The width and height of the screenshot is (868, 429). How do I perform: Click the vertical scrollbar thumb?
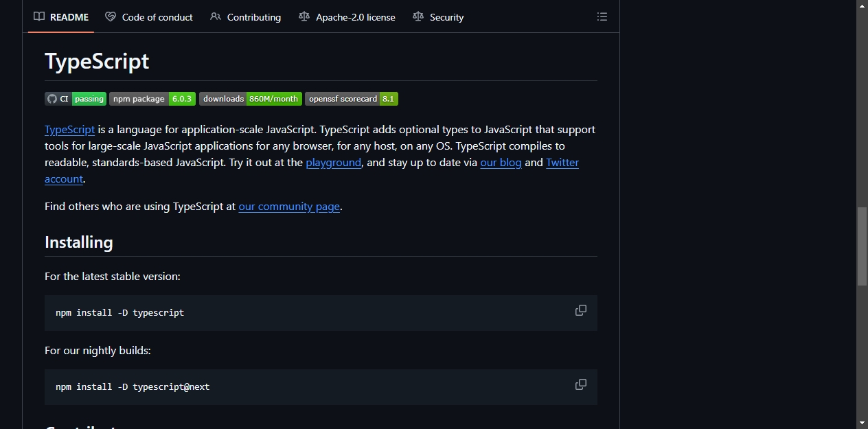click(863, 246)
